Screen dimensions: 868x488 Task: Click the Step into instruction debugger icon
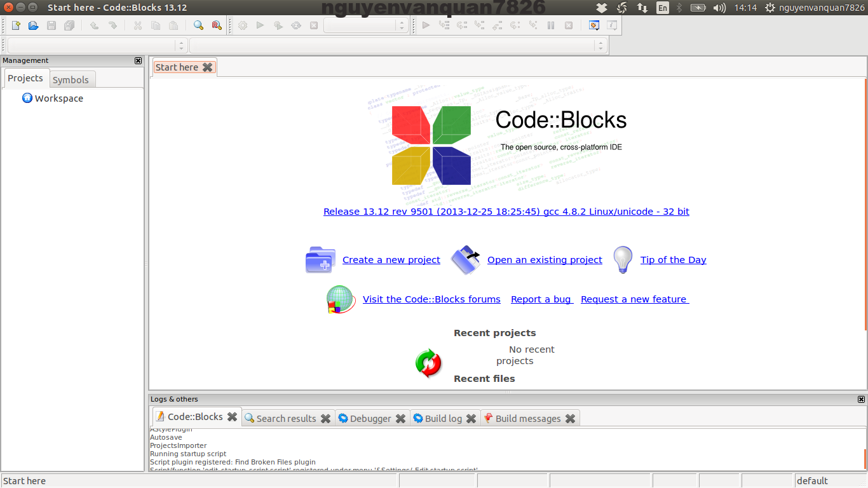coord(532,25)
